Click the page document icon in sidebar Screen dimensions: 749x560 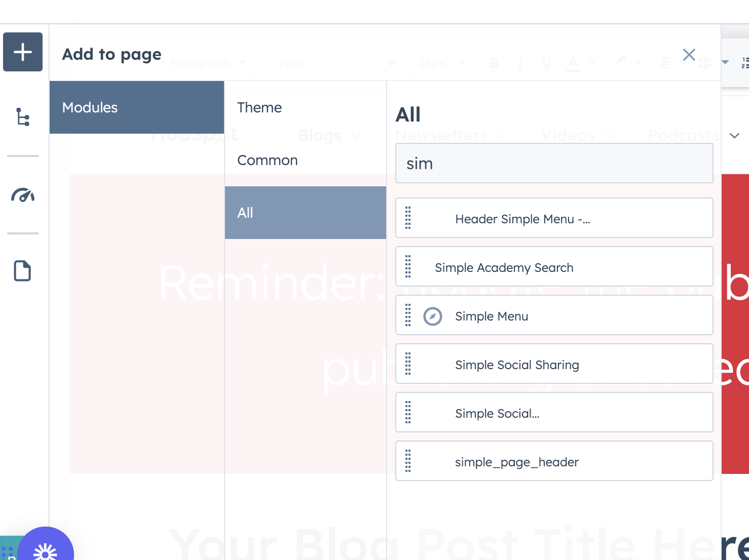22,271
